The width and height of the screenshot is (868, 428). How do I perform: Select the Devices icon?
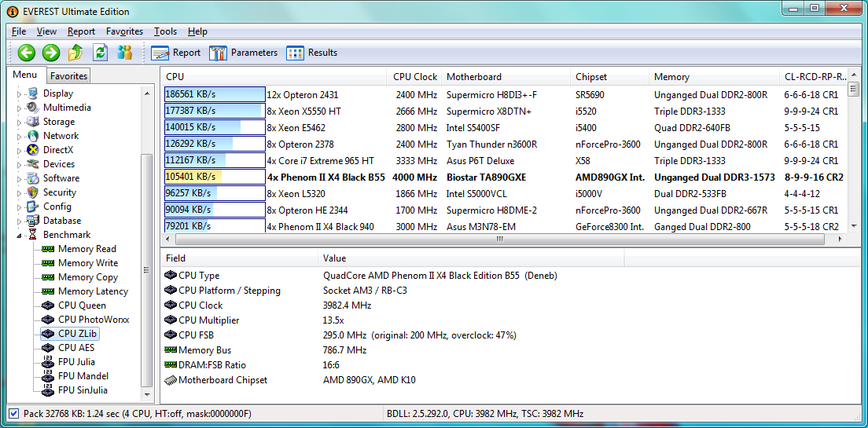coord(33,163)
